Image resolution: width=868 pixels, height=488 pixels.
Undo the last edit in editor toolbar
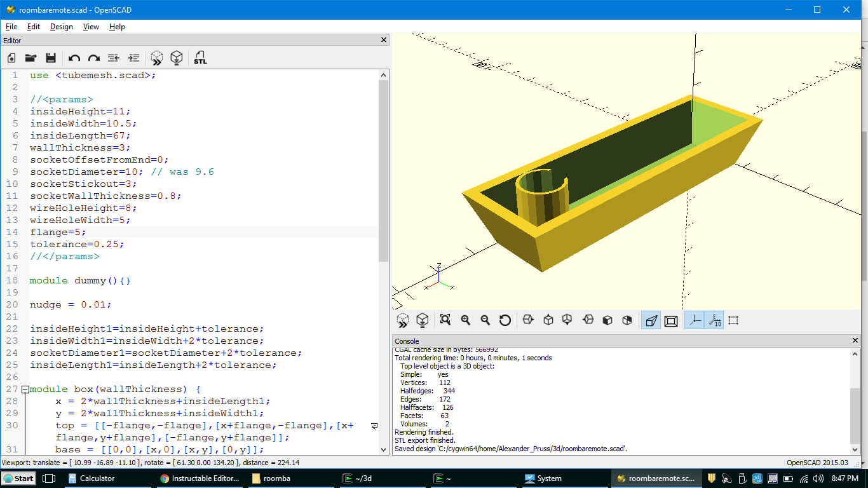pyautogui.click(x=74, y=58)
